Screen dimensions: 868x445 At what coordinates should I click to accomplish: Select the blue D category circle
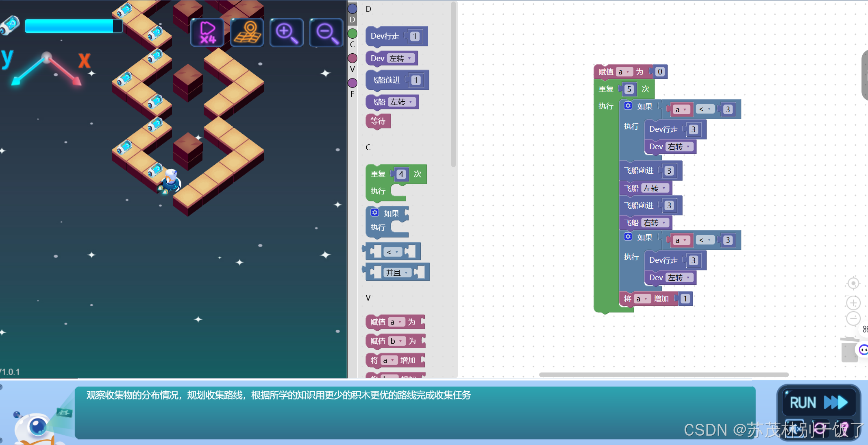(x=352, y=9)
